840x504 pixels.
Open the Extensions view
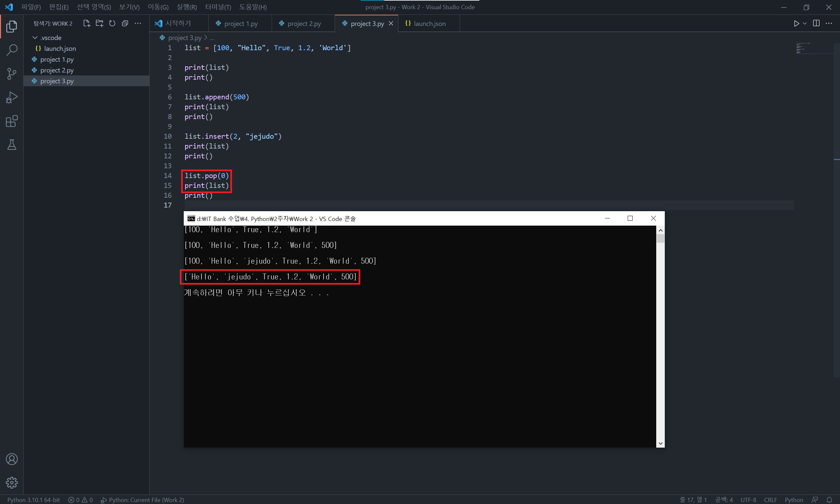(x=11, y=121)
